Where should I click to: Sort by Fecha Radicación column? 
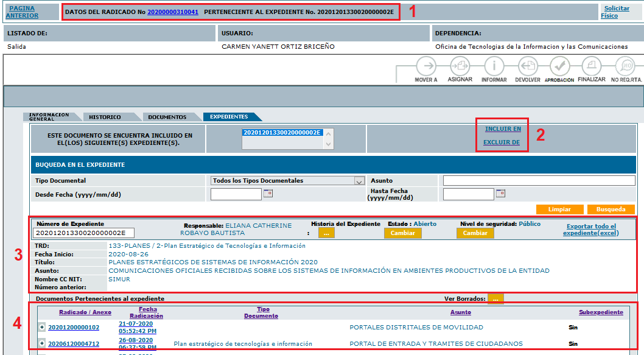tap(146, 312)
